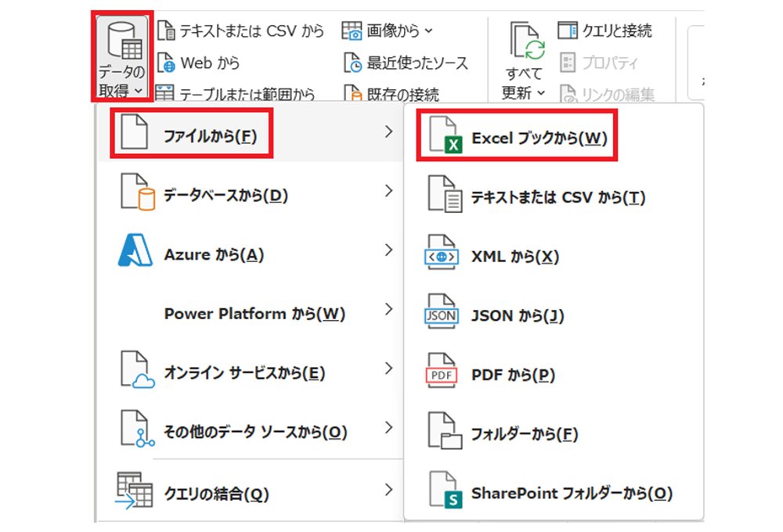Click the Web から ribbon button
Screen dimensions: 783x532
(198, 63)
